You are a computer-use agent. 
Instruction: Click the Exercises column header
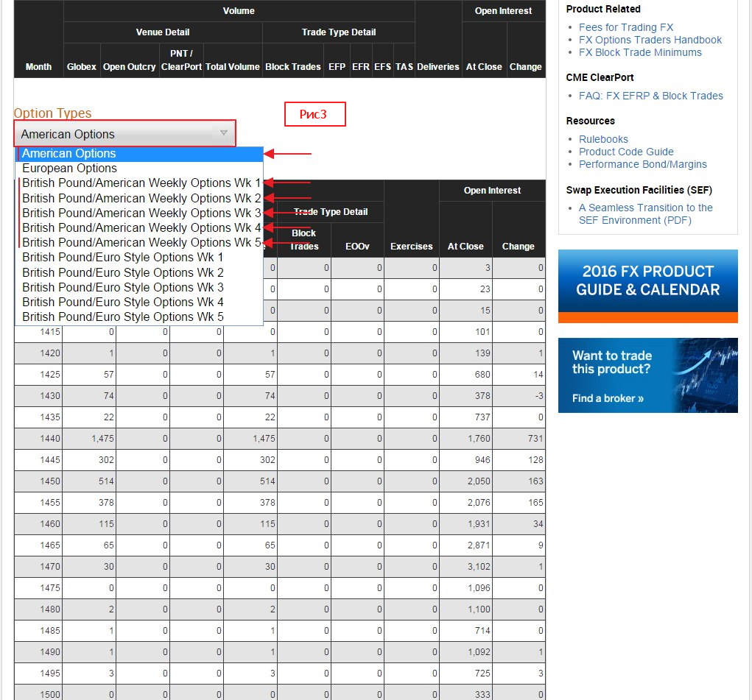point(412,246)
